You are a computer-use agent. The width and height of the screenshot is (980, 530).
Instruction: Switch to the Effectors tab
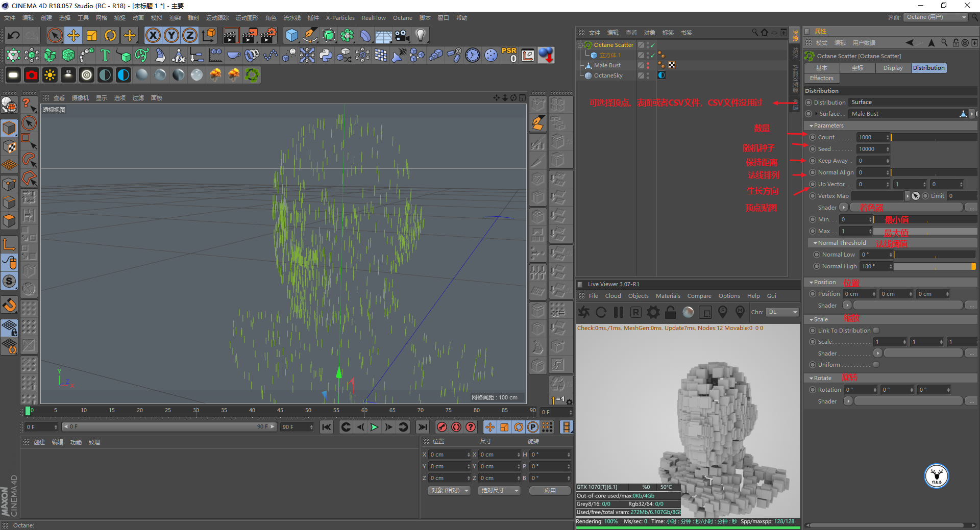point(821,78)
